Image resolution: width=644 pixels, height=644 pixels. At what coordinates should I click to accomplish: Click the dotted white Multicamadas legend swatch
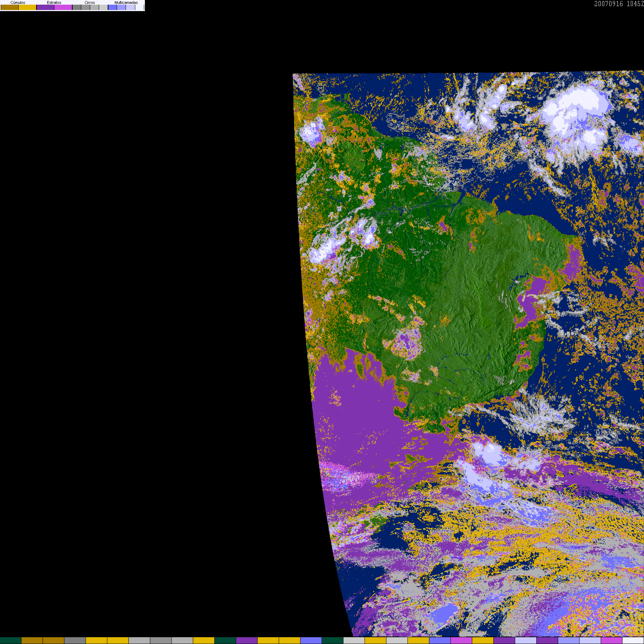tap(140, 7)
